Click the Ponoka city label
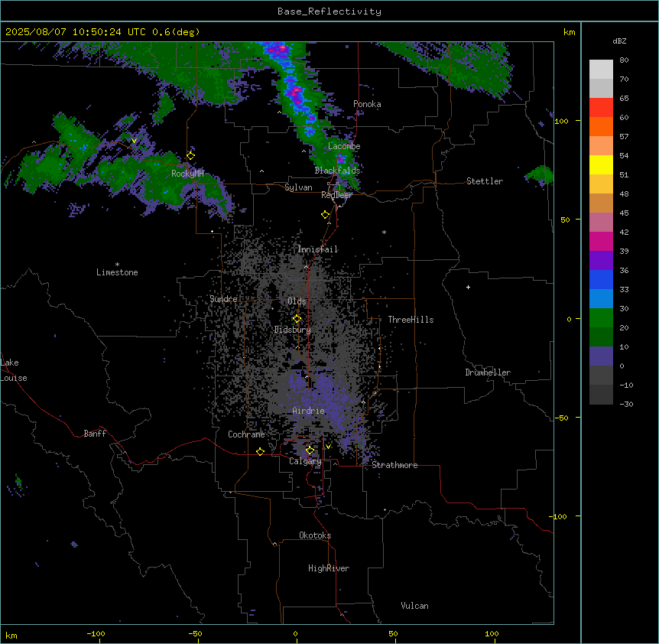659x644 pixels. pos(367,104)
